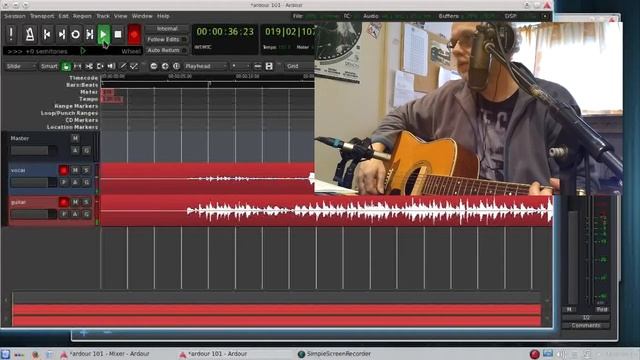Select the Audition speaker tool
This screenshot has width=640, height=360.
coord(111,66)
